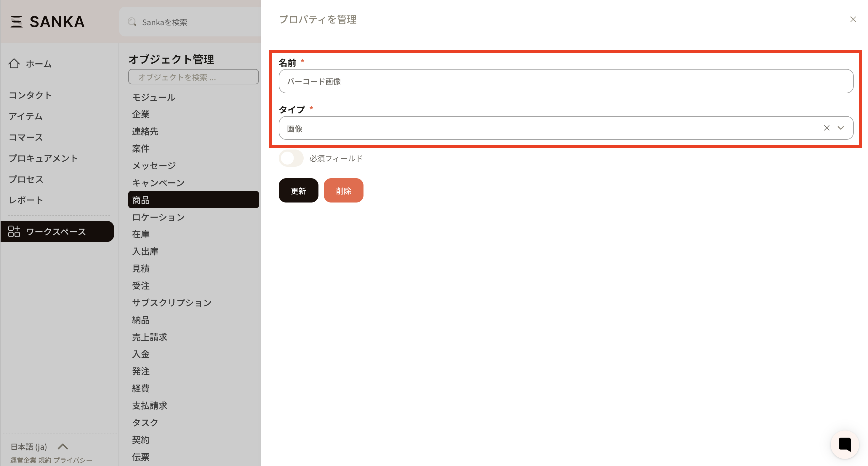Expand the 日本語 (ja) language selector
Screen dimensions: 868x466
click(x=63, y=446)
